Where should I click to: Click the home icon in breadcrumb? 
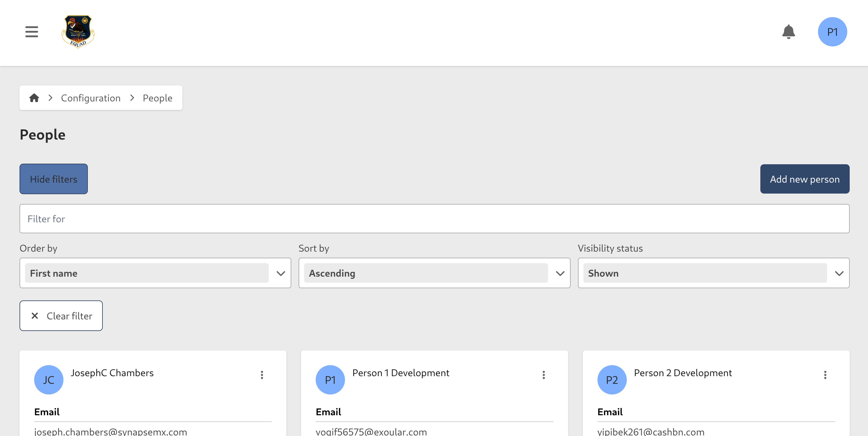(34, 98)
